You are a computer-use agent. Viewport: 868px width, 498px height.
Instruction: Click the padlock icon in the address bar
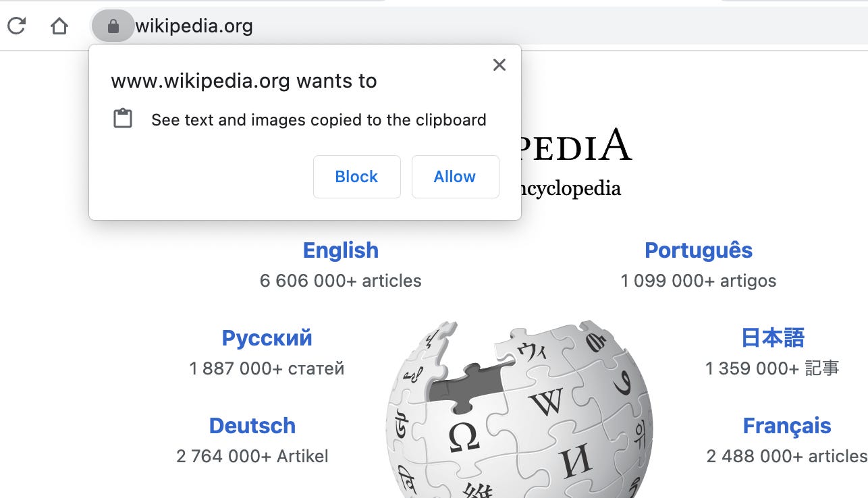[113, 26]
